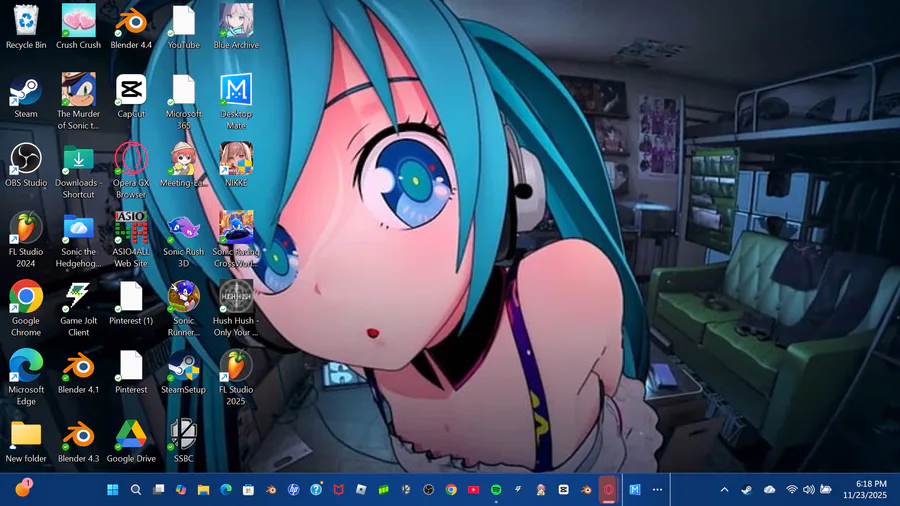The height and width of the screenshot is (506, 900).
Task: Select the Sonic Racing CrossWorl... desktop icon
Action: coord(236,240)
